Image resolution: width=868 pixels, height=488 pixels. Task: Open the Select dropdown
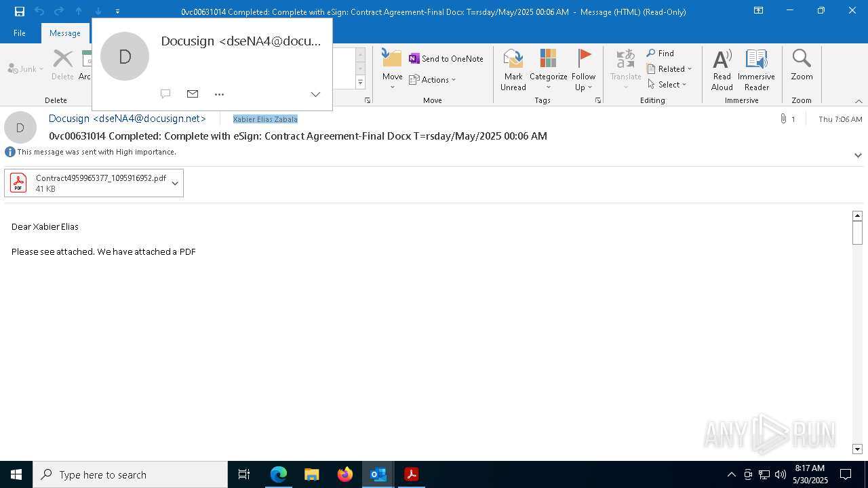(x=667, y=84)
